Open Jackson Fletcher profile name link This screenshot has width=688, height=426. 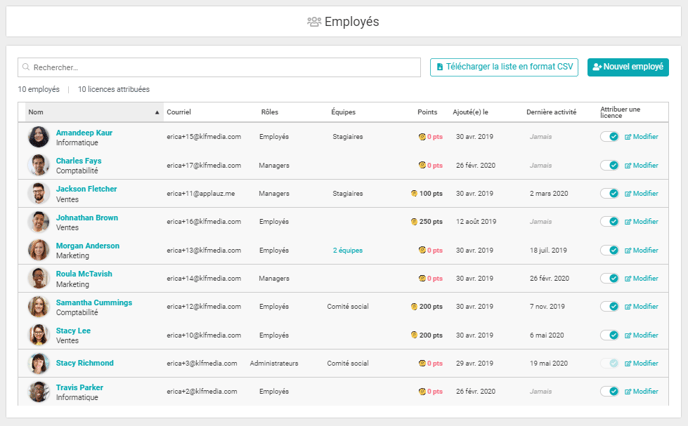point(86,189)
